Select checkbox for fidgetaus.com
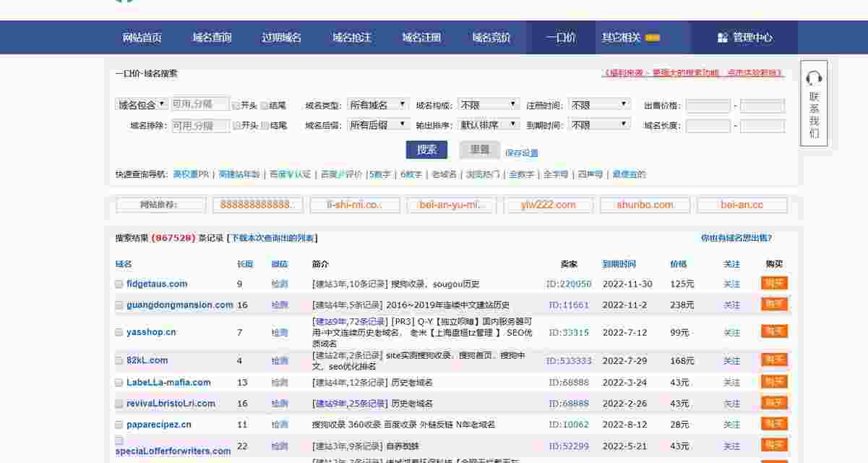868x463 pixels. pyautogui.click(x=119, y=284)
